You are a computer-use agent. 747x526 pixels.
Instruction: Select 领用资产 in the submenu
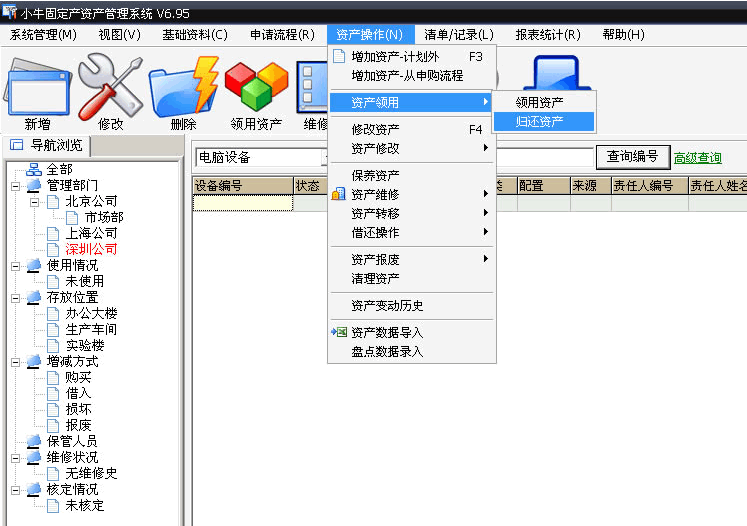click(x=544, y=102)
